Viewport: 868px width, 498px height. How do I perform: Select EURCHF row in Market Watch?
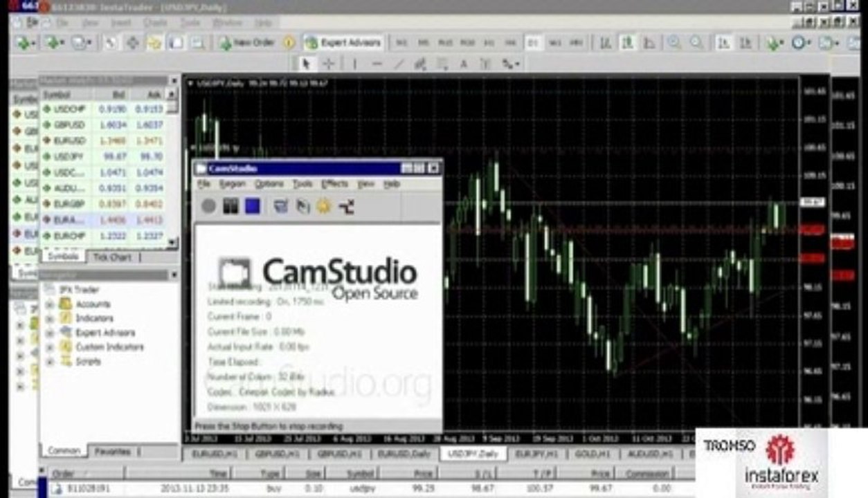coord(102,236)
